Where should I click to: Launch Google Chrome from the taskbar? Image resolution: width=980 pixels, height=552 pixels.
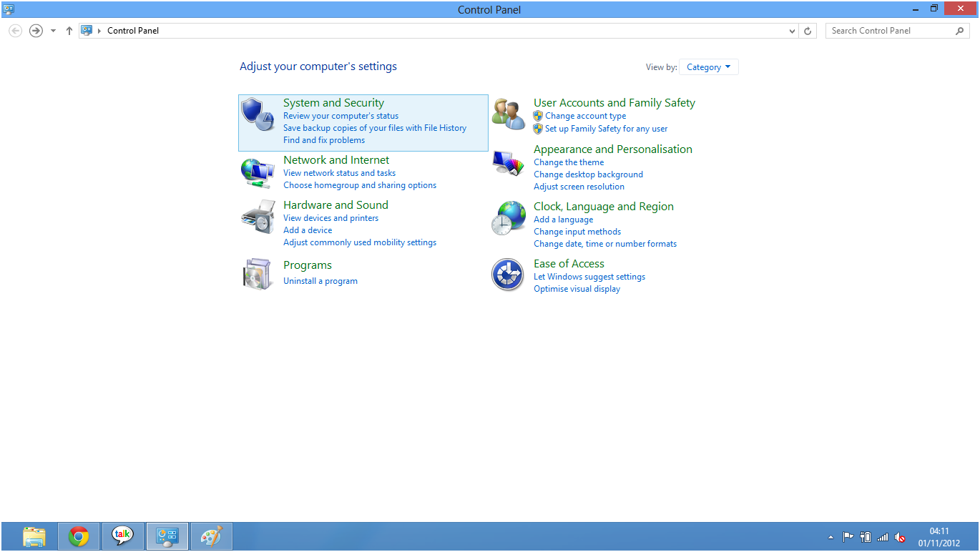(x=79, y=536)
